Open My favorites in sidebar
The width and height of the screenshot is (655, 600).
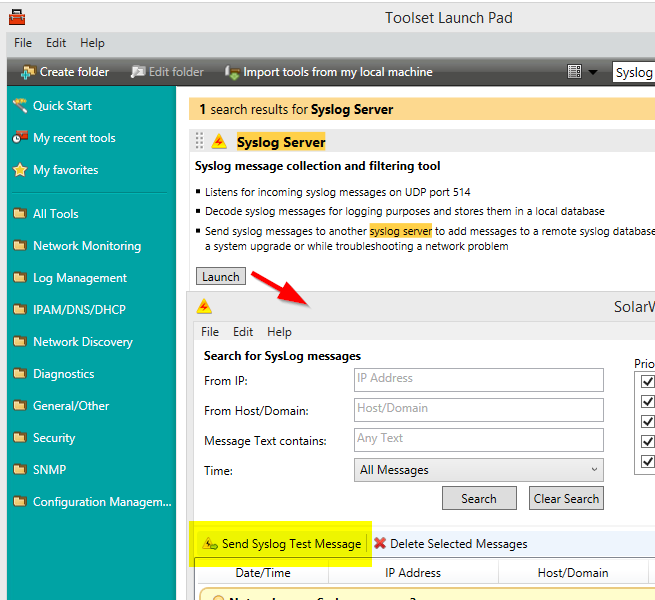click(x=66, y=170)
